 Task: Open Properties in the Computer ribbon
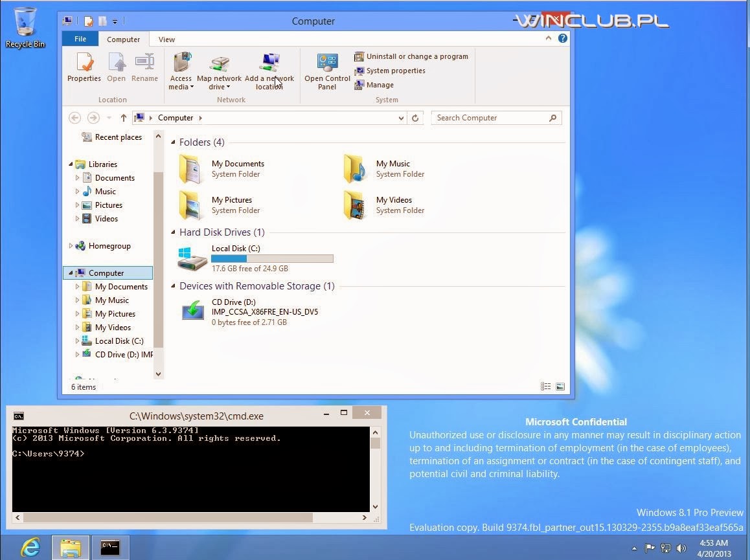click(x=84, y=67)
